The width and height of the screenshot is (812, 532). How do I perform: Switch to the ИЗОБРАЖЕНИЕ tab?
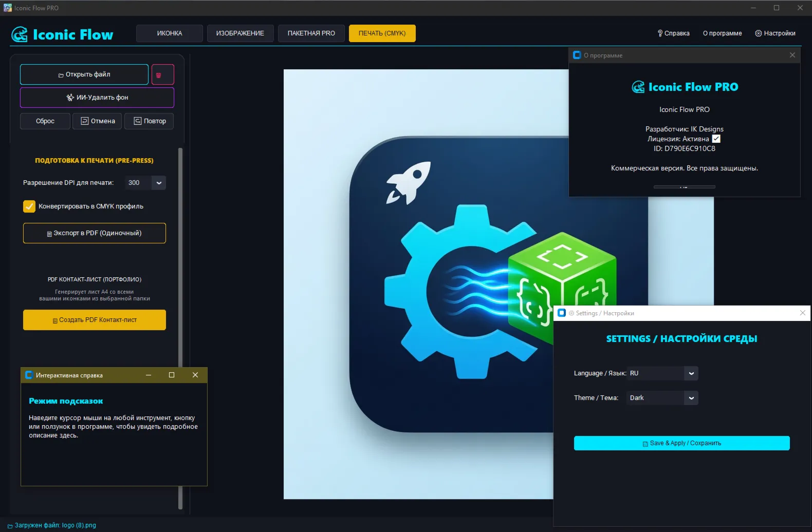240,33
